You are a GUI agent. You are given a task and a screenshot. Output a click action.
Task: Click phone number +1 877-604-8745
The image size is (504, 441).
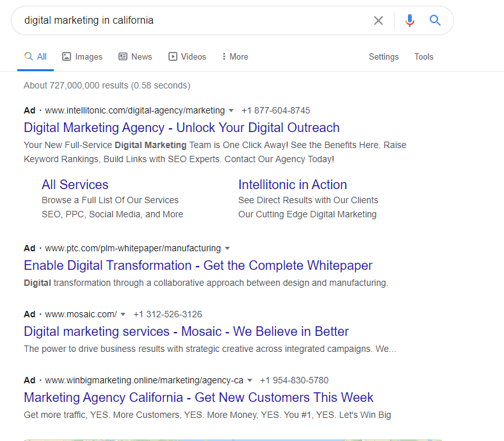pos(276,111)
